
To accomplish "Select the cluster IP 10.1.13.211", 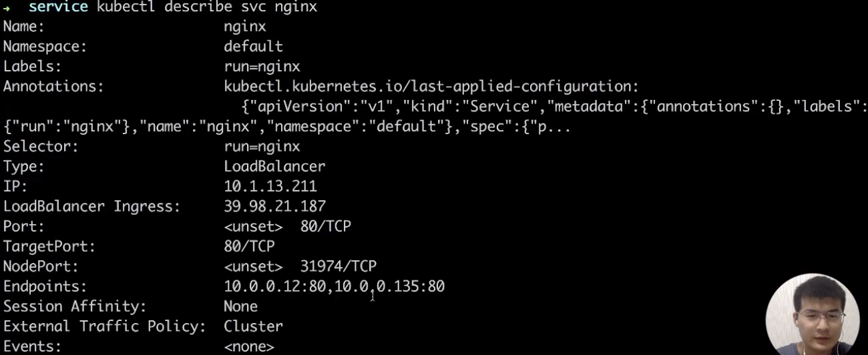I will coord(270,187).
